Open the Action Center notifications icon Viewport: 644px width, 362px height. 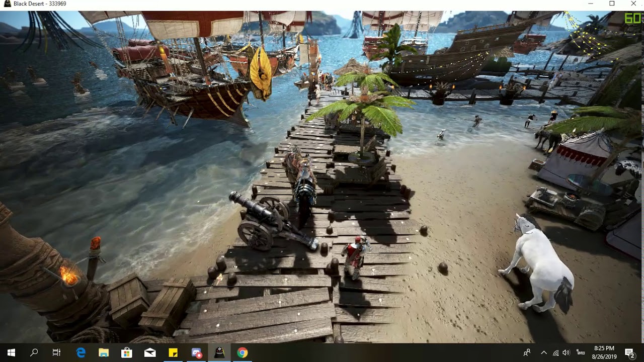pyautogui.click(x=629, y=352)
